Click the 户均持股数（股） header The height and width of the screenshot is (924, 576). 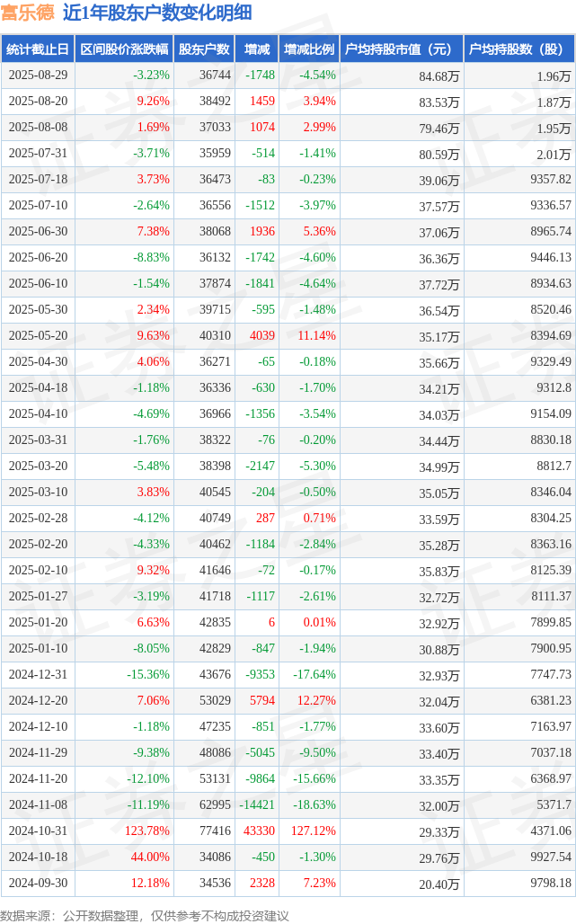coord(519,49)
